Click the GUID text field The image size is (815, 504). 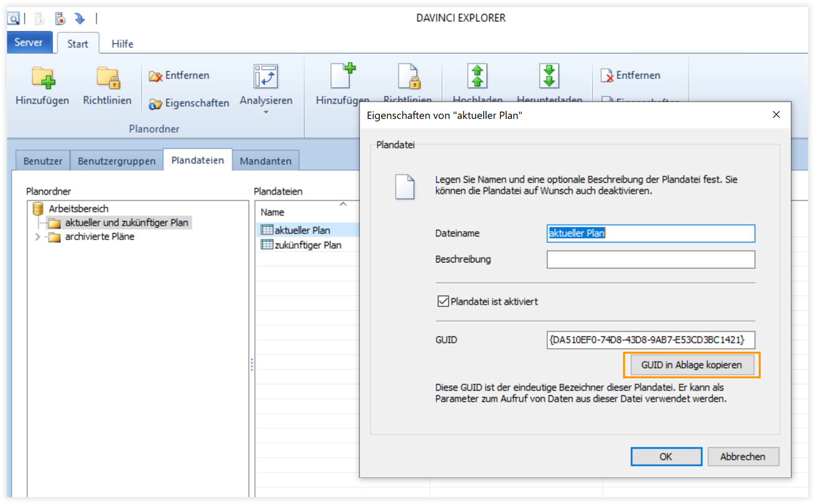click(650, 339)
